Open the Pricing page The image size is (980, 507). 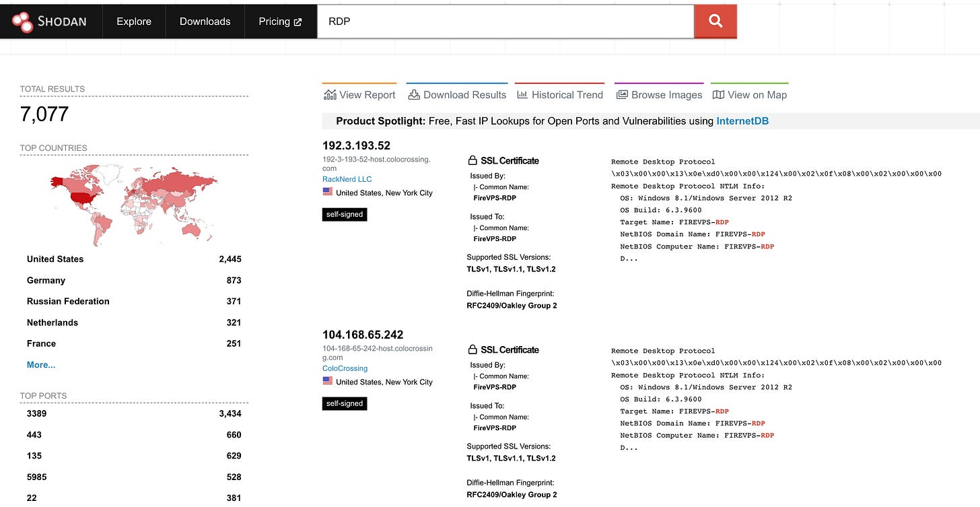coord(281,22)
